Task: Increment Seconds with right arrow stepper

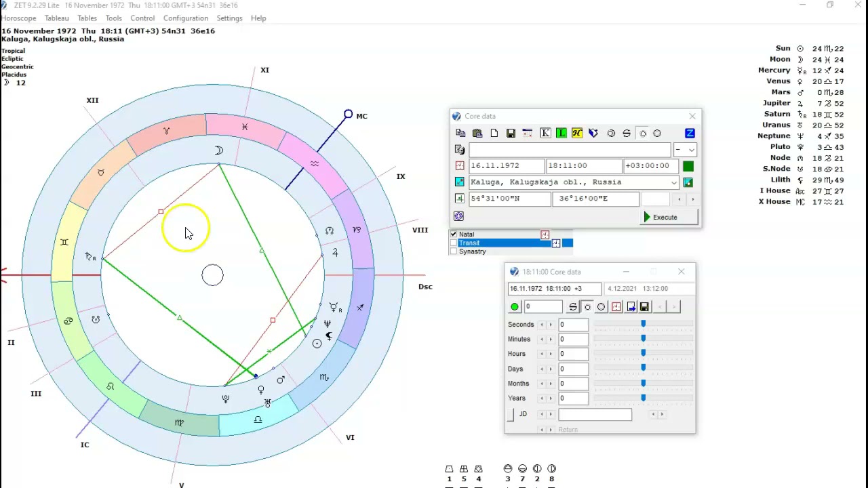Action: [x=550, y=325]
